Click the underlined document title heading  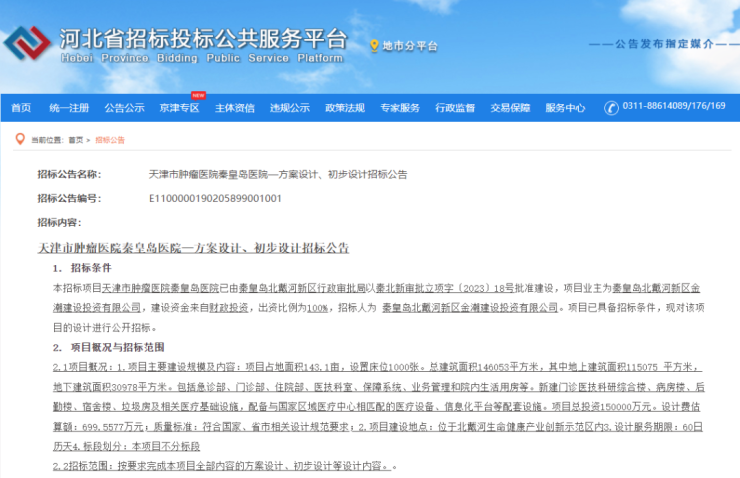click(193, 248)
